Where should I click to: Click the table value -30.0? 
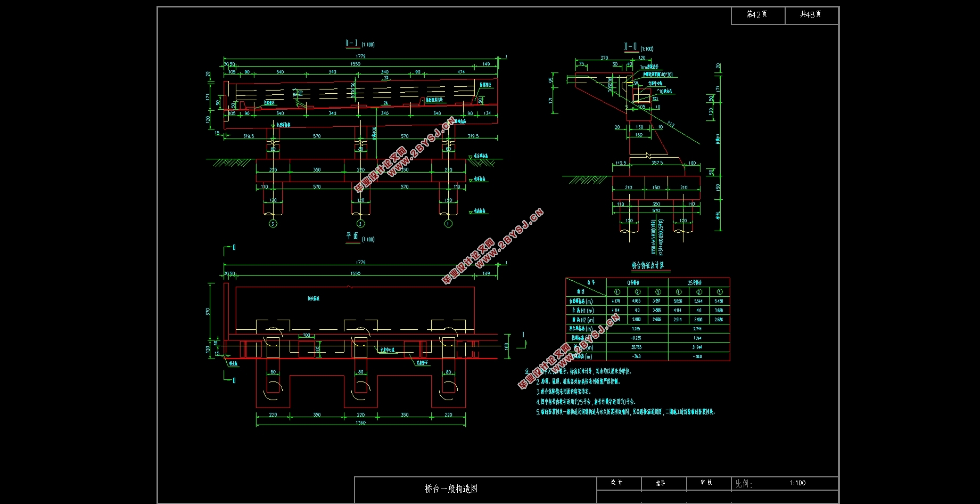[x=697, y=356]
